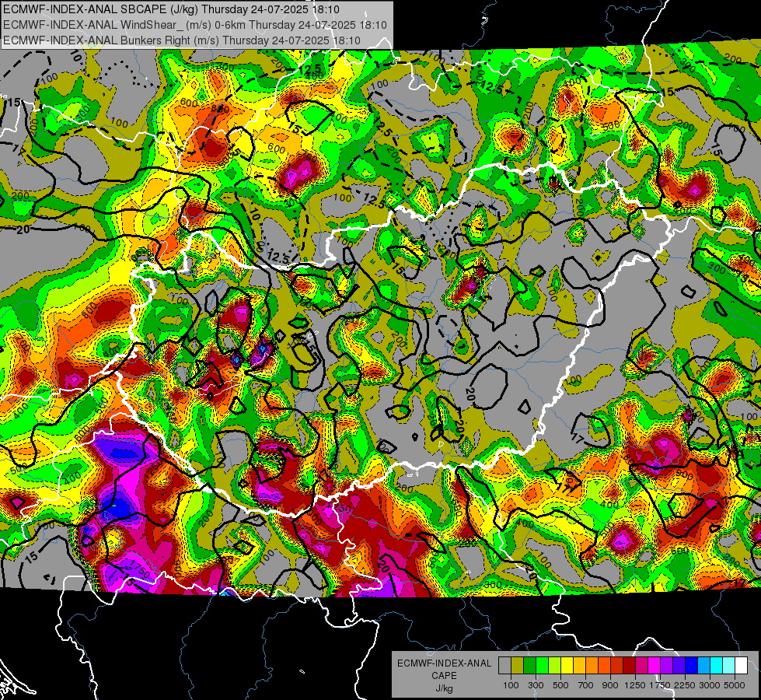
Task: Select the cyan legend swatch after 3000
Action: (x=717, y=665)
